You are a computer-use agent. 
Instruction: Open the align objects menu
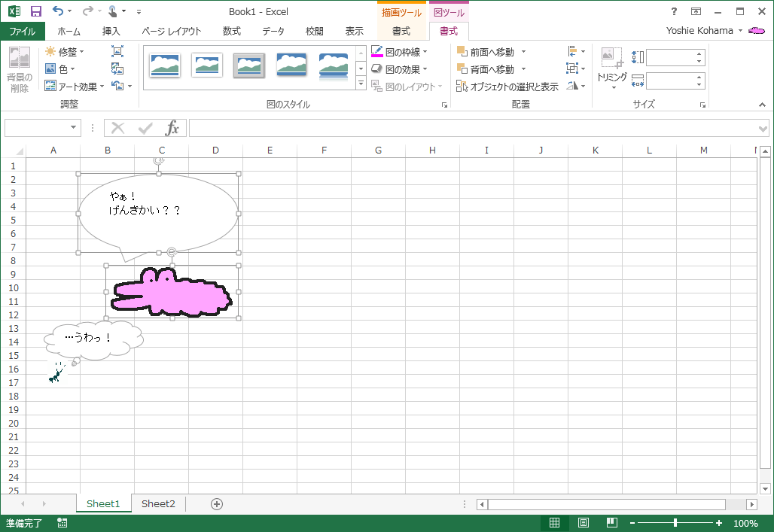point(575,51)
